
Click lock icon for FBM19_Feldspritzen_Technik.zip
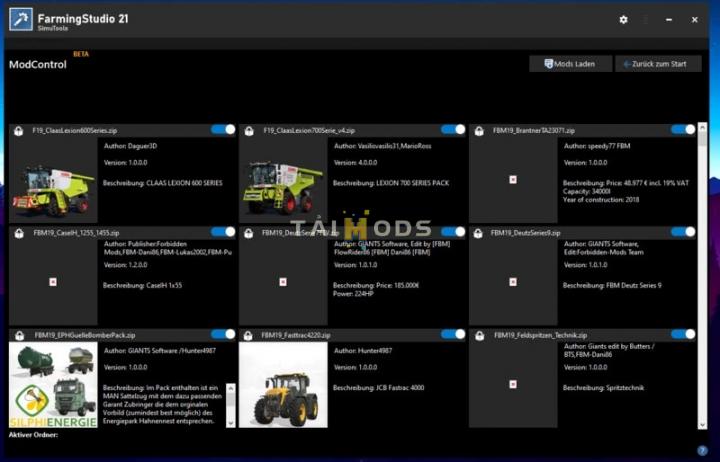(479, 336)
